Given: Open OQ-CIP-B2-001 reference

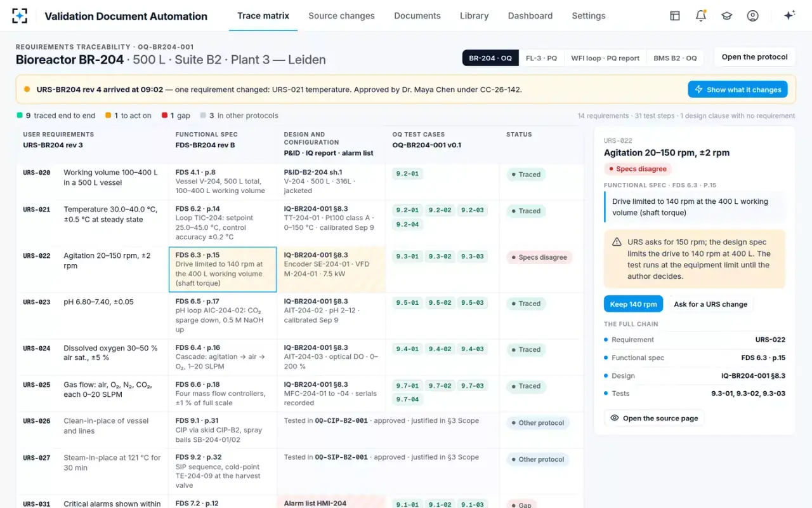Looking at the screenshot, I should (x=341, y=420).
